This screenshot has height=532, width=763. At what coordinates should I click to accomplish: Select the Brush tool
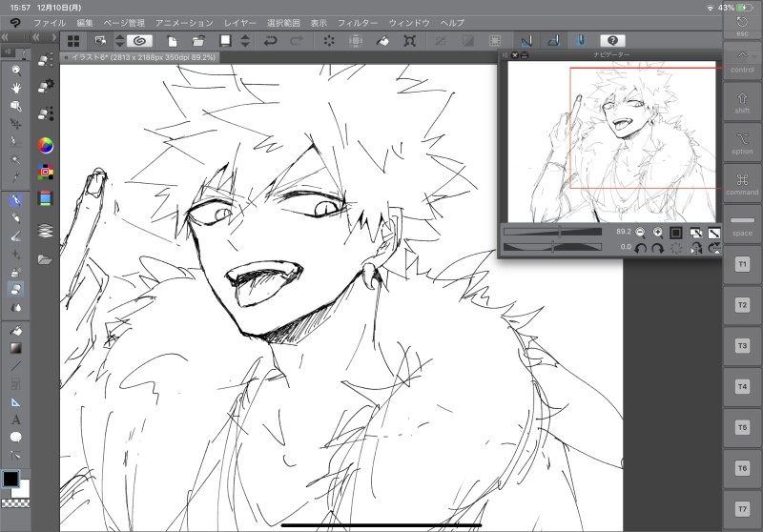16,236
